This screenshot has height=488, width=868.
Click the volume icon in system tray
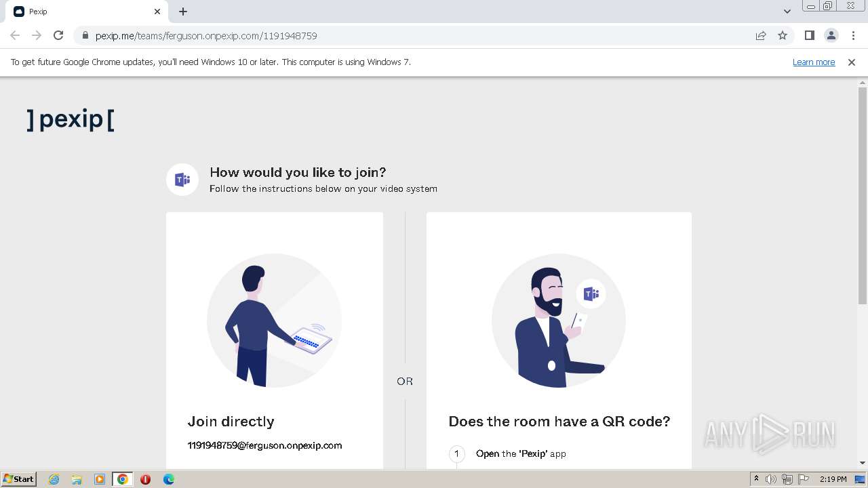click(771, 479)
